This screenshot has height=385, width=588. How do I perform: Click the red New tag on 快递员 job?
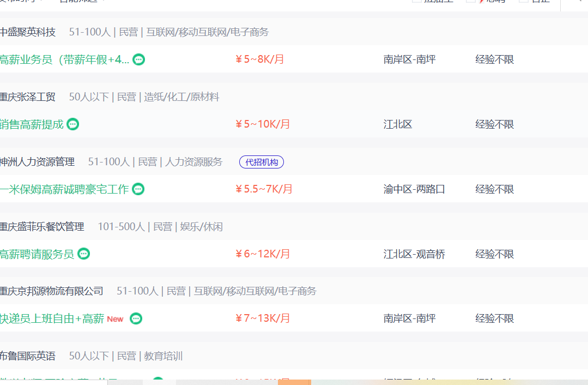click(115, 319)
